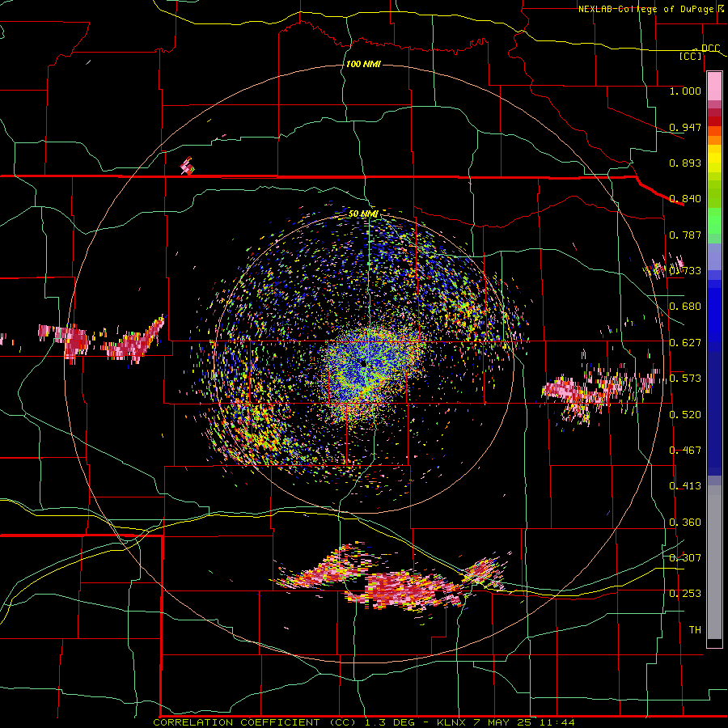Viewport: 728px width, 728px height.
Task: Click the 0.627 legend value
Action: click(685, 343)
